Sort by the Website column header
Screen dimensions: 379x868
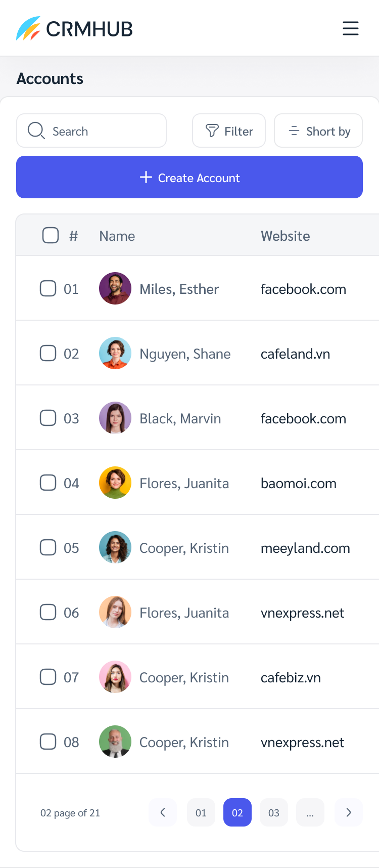(286, 236)
